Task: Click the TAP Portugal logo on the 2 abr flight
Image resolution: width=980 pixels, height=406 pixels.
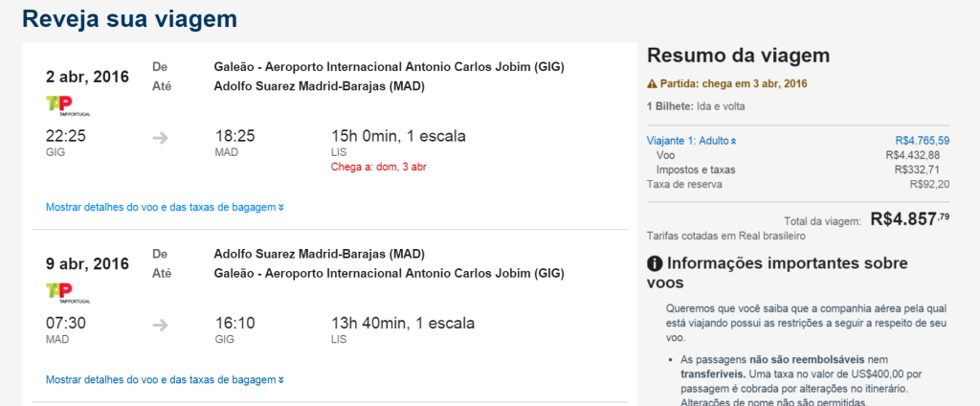Action: click(60, 105)
